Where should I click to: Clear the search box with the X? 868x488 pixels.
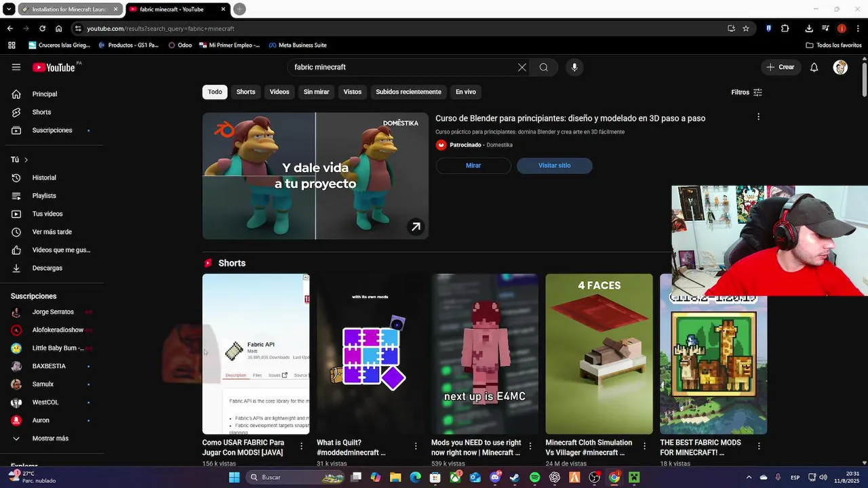point(521,67)
